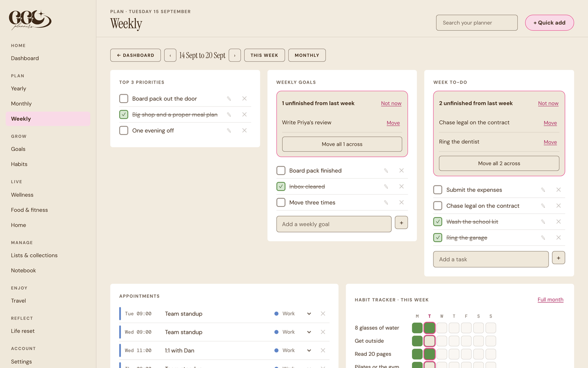588x368 pixels.
Task: Edit the 'Board pack out the door' priority
Action: tap(229, 98)
